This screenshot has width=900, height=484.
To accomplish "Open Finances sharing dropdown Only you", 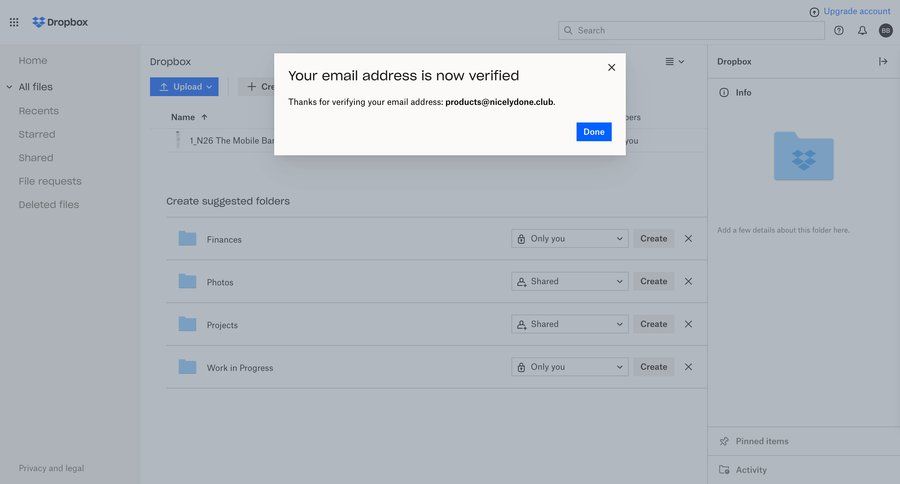I will [x=569, y=238].
